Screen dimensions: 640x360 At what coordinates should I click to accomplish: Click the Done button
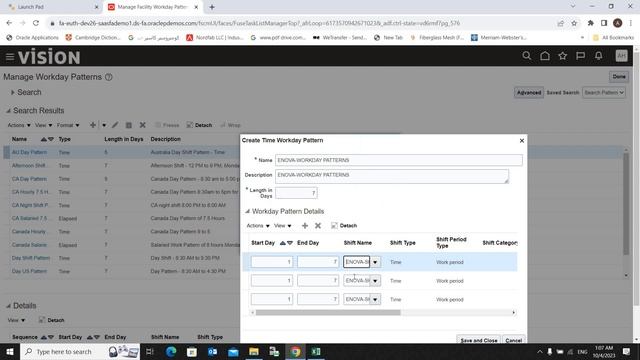click(619, 76)
